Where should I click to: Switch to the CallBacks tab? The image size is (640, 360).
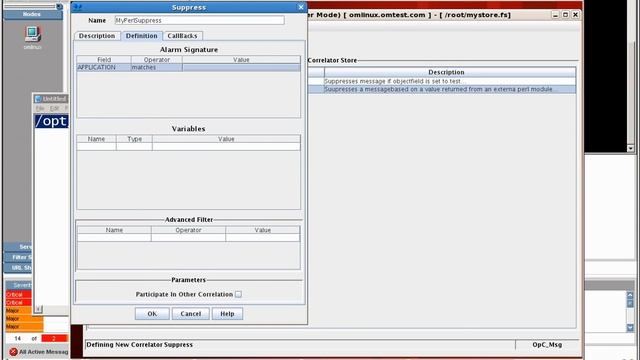(x=182, y=36)
